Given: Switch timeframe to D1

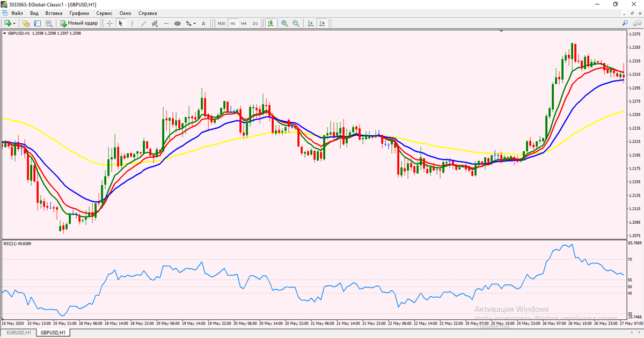Looking at the screenshot, I should tap(255, 23).
